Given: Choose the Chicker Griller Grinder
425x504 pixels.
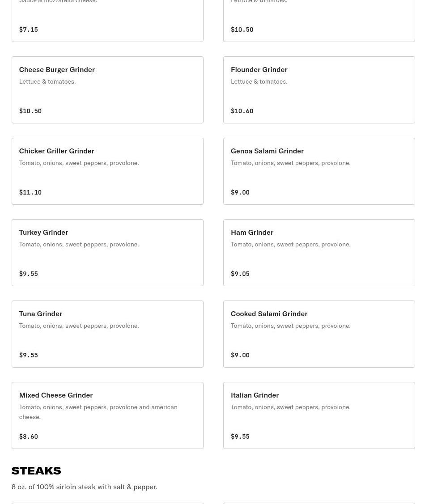Looking at the screenshot, I should (107, 171).
